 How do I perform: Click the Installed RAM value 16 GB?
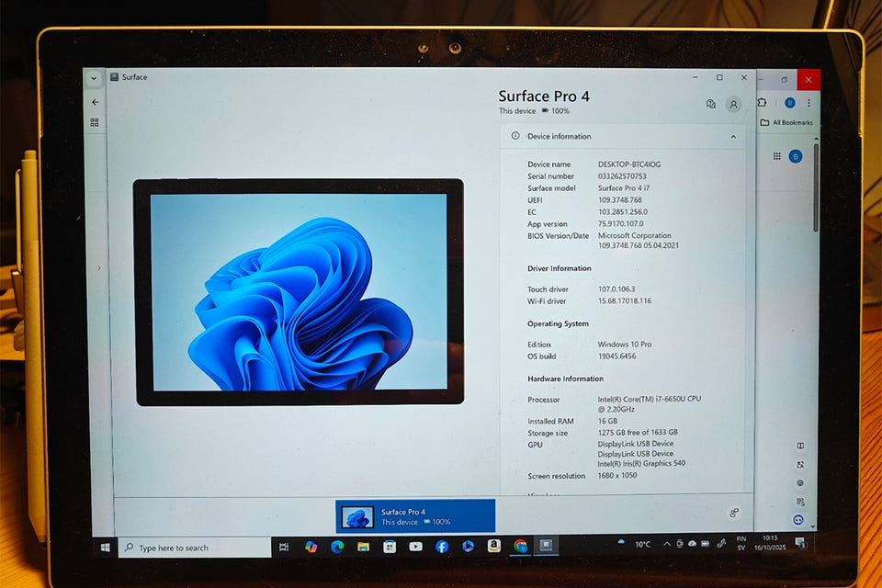pos(607,421)
